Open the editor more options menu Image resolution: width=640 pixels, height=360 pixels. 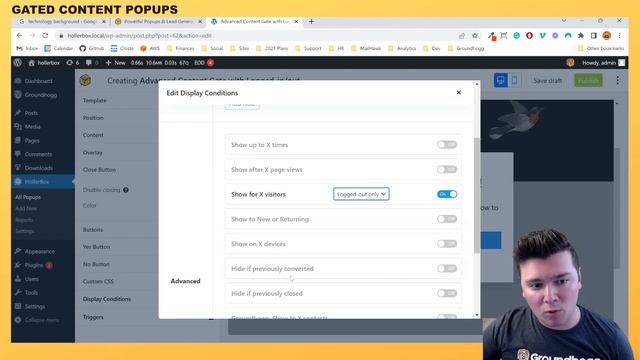[618, 80]
